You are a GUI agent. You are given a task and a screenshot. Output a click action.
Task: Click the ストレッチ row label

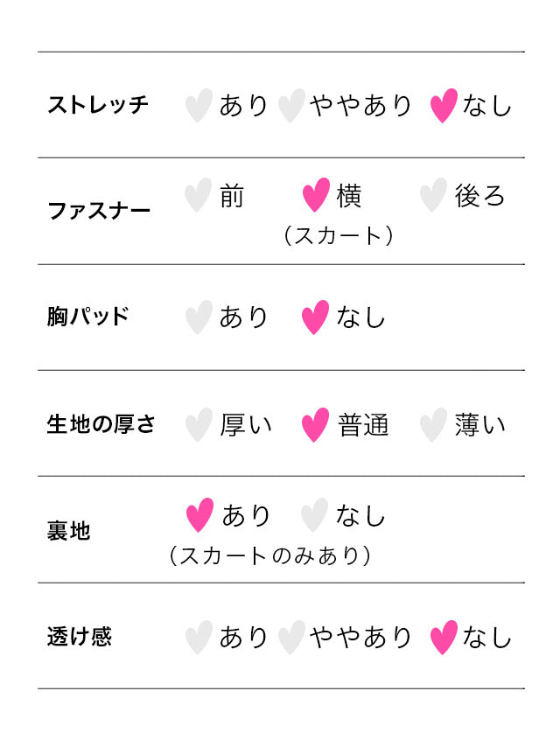click(98, 105)
